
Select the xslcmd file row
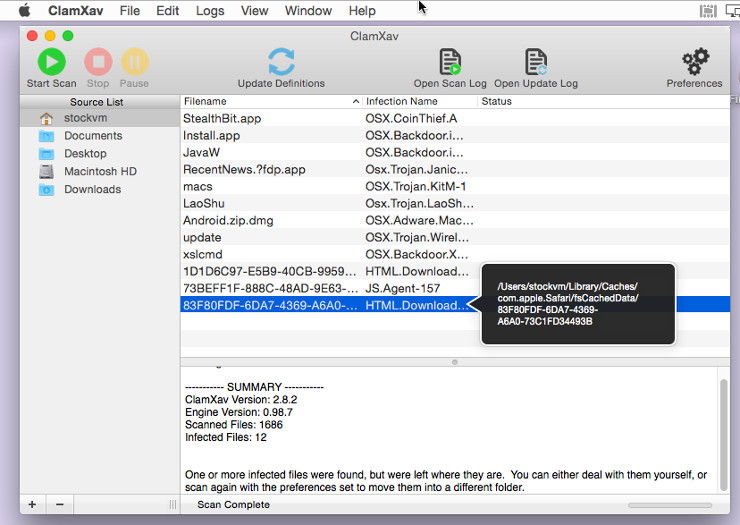click(455, 254)
